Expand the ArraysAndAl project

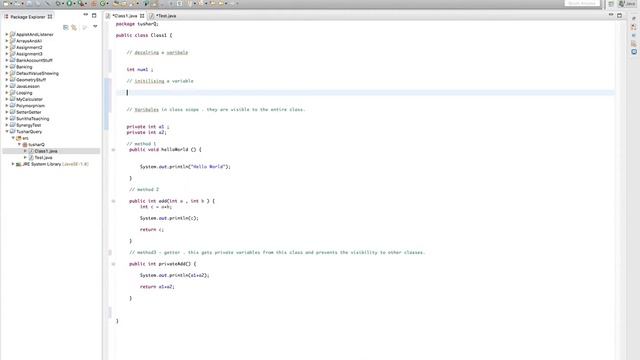point(7,41)
